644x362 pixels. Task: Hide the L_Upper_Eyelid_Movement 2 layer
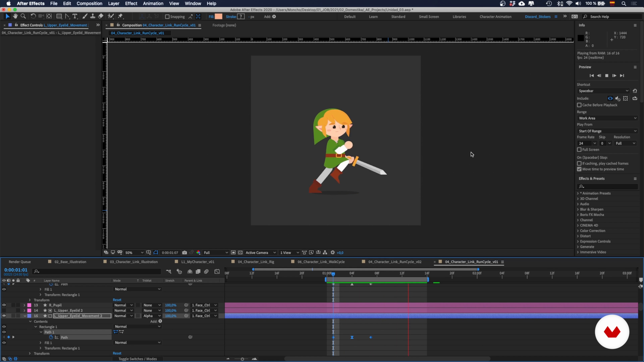pyautogui.click(x=4, y=316)
